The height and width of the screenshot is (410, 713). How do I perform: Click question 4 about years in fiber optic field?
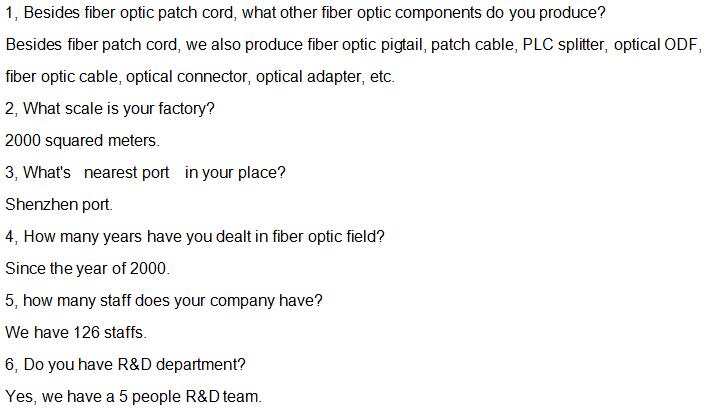point(195,237)
